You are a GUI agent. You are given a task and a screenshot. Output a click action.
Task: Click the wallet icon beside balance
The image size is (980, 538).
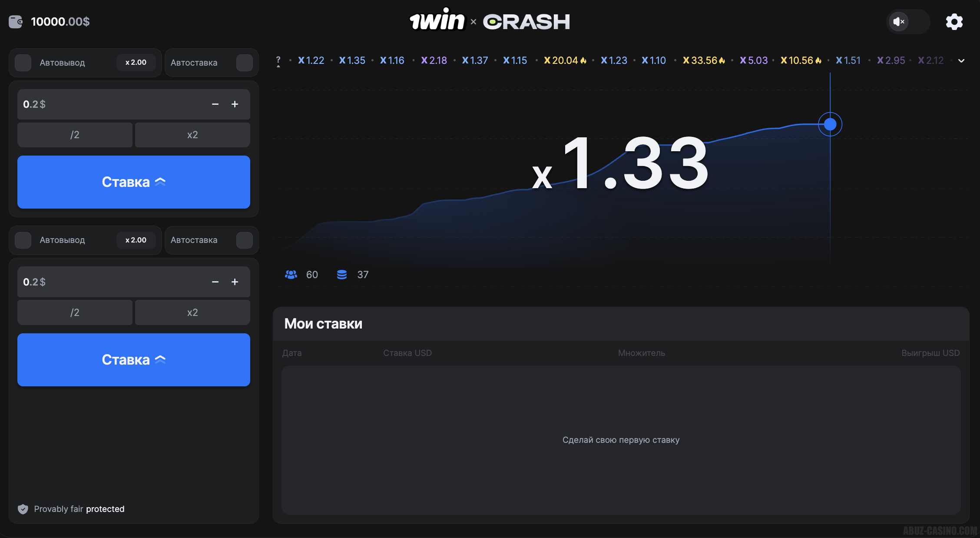coord(16,22)
